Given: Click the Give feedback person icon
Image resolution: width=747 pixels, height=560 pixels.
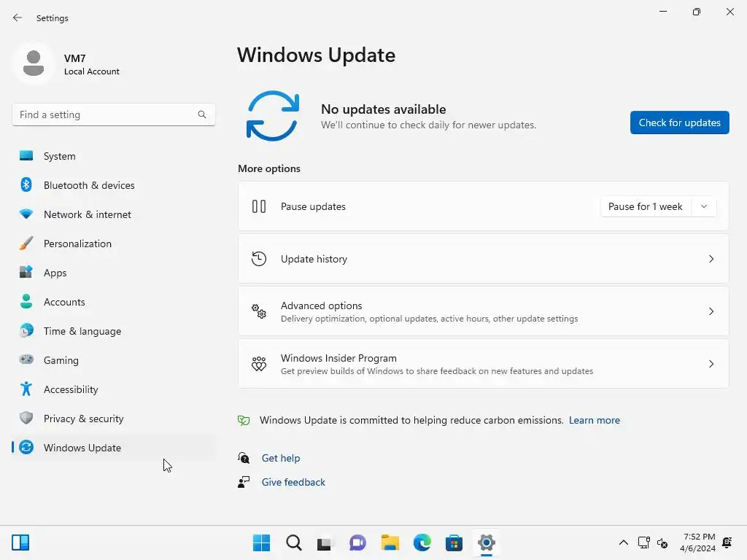Looking at the screenshot, I should (244, 483).
